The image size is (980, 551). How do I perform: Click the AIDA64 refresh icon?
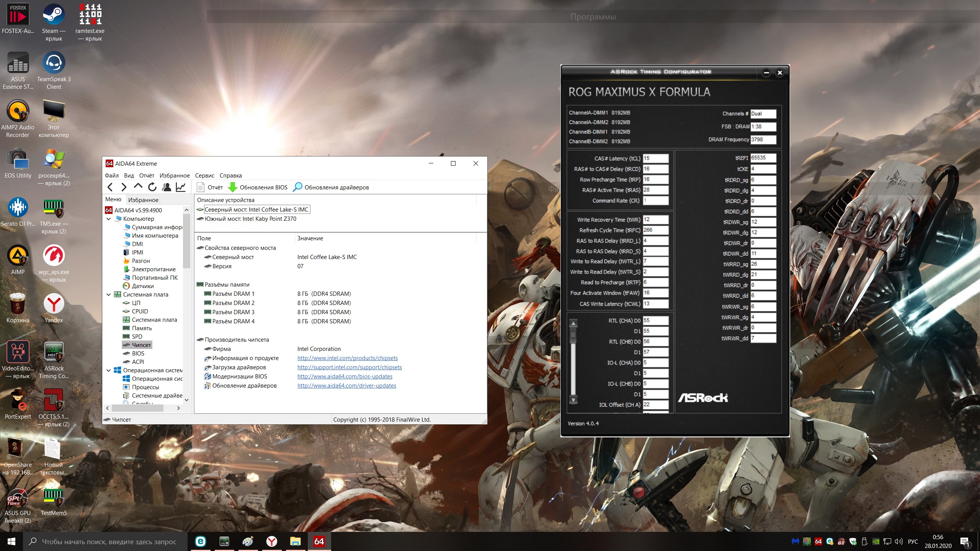coord(152,187)
